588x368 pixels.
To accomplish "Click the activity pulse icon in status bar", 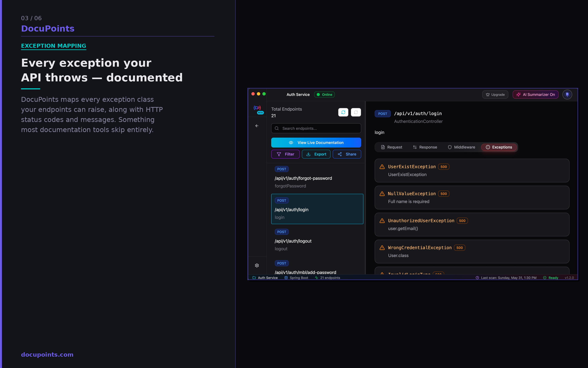I will pos(316,278).
